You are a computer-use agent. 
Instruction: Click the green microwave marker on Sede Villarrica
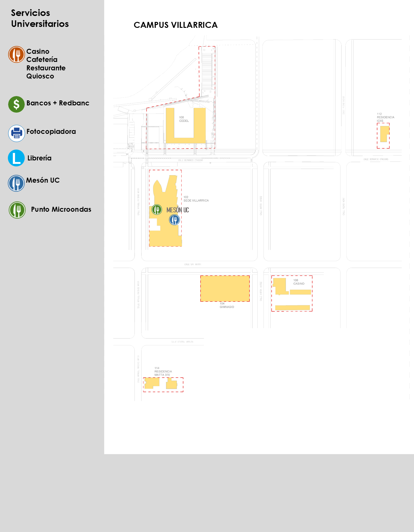pyautogui.click(x=157, y=210)
